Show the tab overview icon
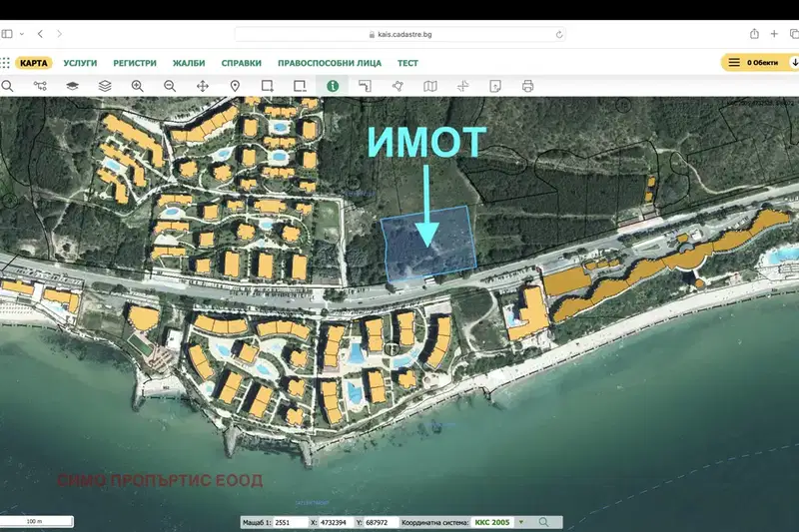The height and width of the screenshot is (532, 799). pos(794,34)
